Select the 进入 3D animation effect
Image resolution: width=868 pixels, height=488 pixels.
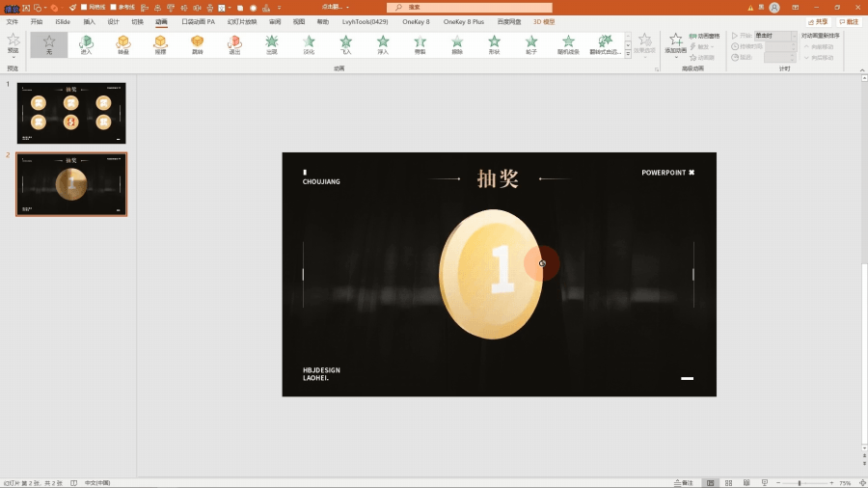pyautogui.click(x=86, y=44)
